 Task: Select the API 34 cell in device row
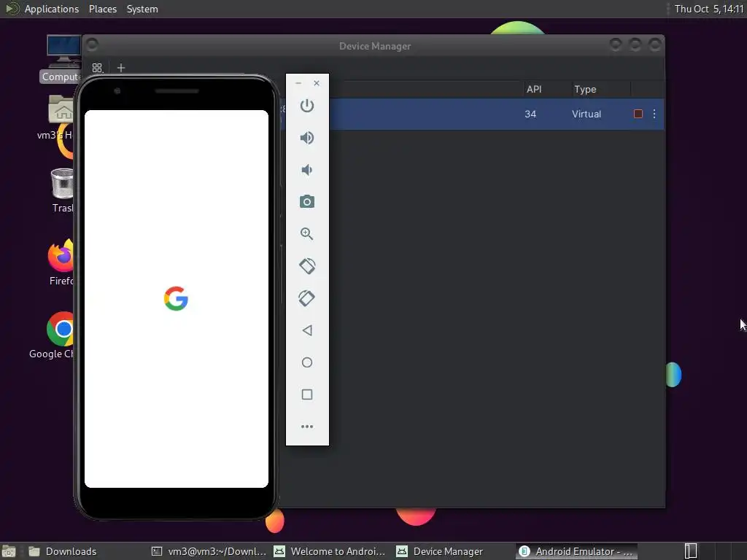click(x=530, y=114)
